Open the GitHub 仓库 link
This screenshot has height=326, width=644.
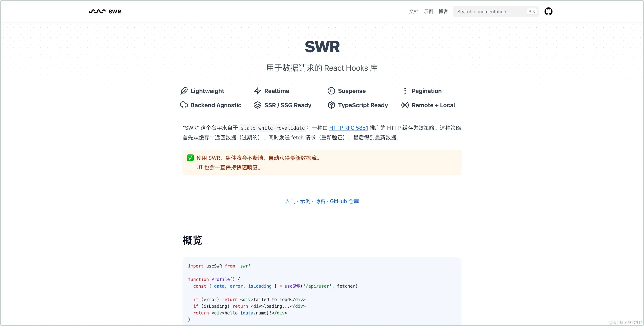point(344,201)
